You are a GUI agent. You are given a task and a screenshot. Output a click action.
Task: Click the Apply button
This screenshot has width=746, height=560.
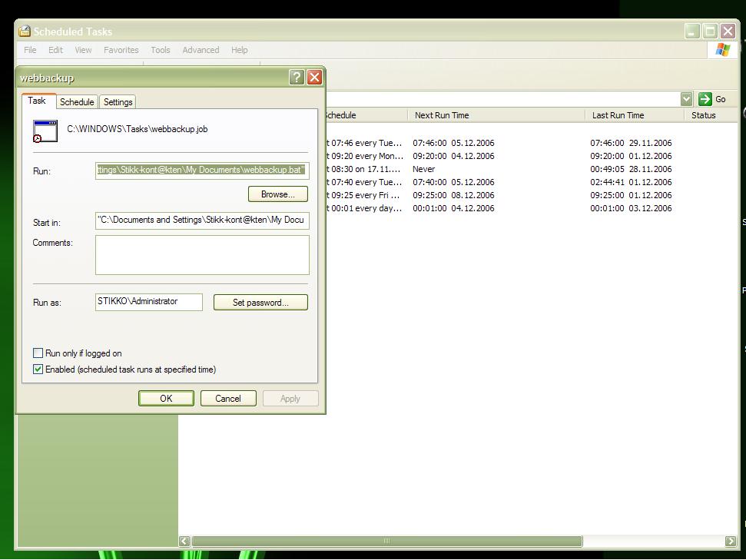click(x=290, y=398)
